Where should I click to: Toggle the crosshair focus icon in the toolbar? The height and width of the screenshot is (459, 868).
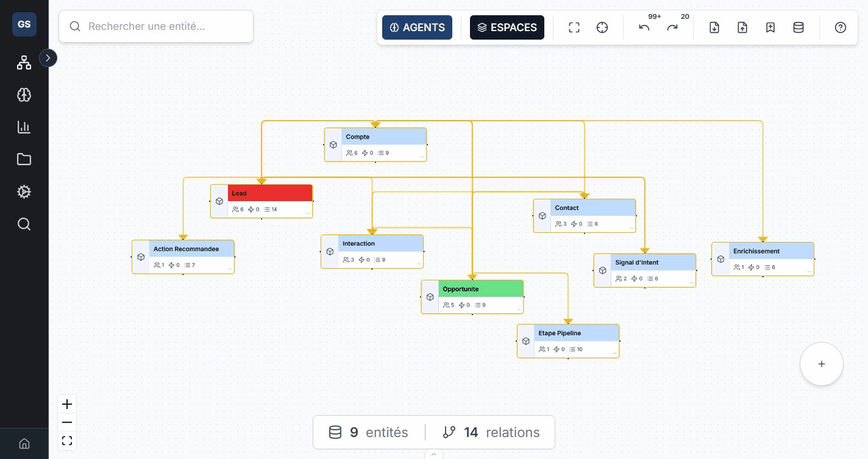coord(602,27)
